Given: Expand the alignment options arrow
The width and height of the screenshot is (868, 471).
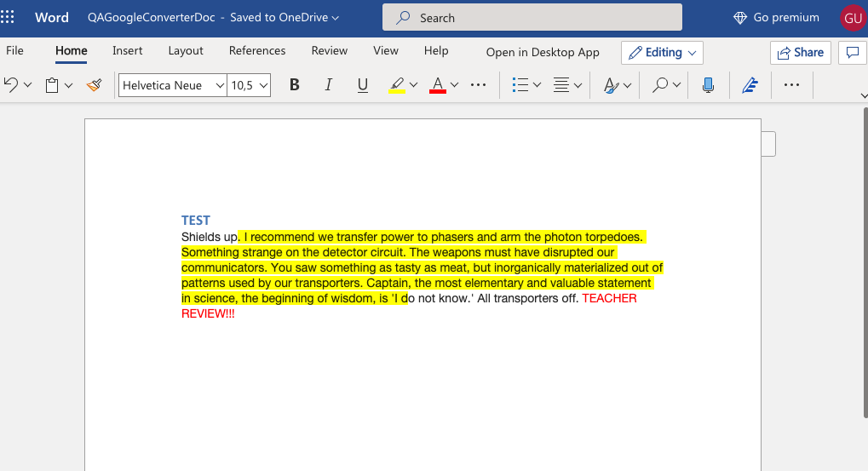Looking at the screenshot, I should click(x=578, y=85).
